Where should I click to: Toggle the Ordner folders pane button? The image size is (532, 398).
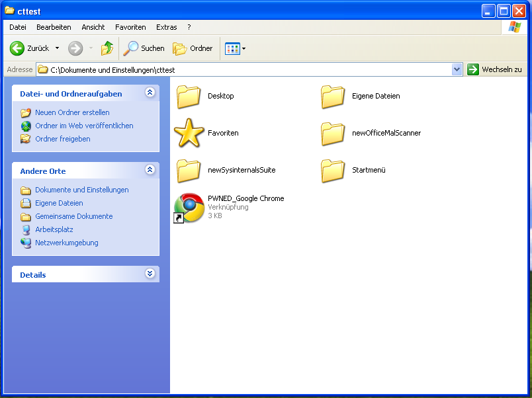193,48
